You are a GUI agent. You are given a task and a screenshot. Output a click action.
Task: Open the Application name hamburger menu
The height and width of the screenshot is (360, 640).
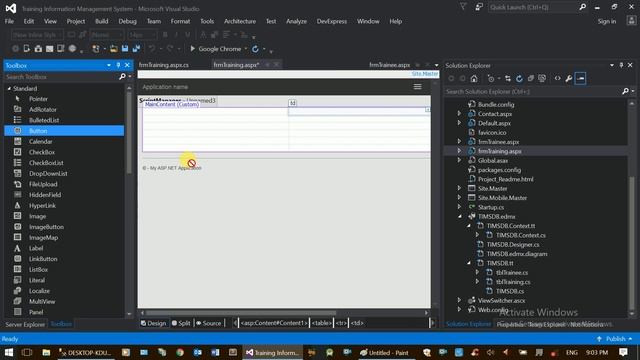coord(418,87)
